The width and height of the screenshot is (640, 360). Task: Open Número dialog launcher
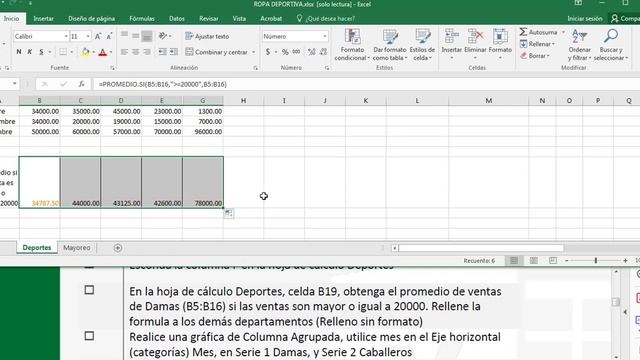click(327, 68)
